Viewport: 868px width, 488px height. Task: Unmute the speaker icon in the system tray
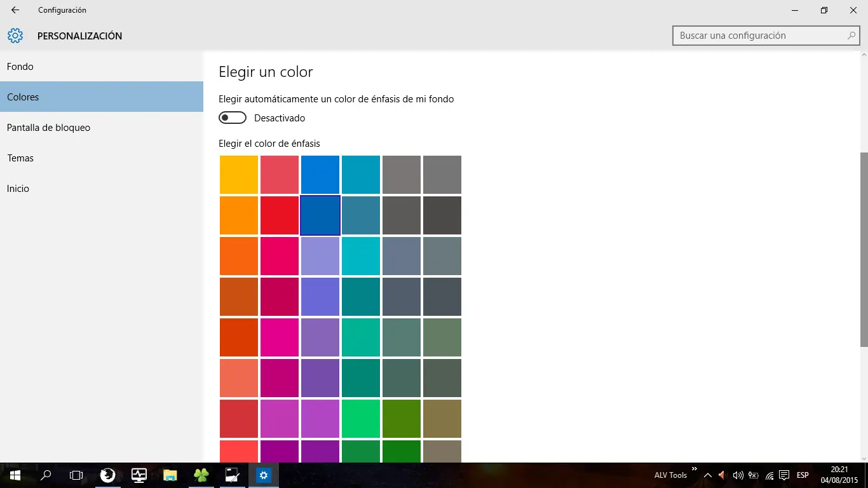click(721, 475)
